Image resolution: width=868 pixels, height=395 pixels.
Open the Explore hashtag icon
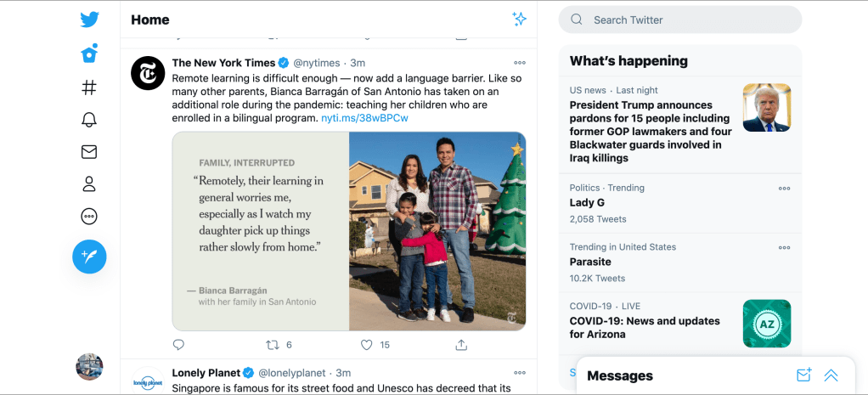(x=89, y=87)
